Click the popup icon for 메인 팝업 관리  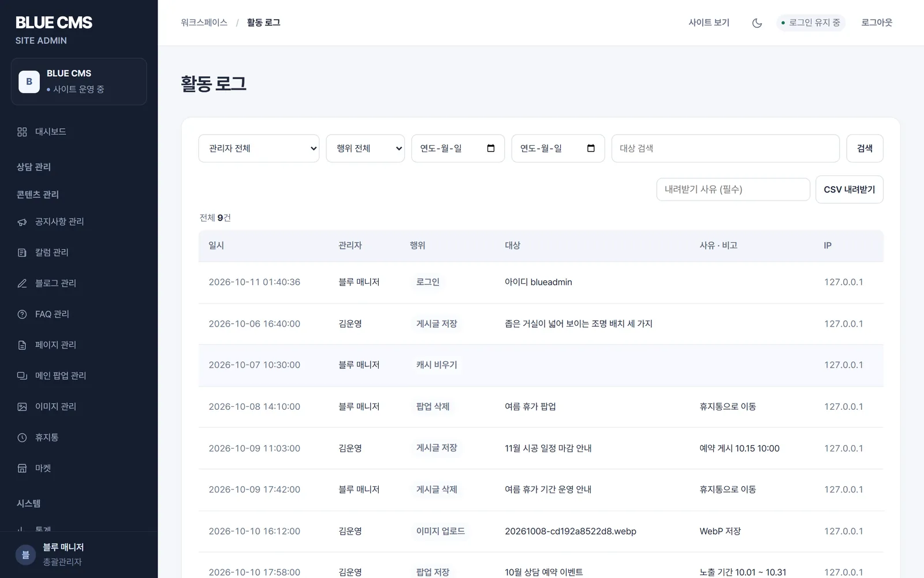(22, 376)
